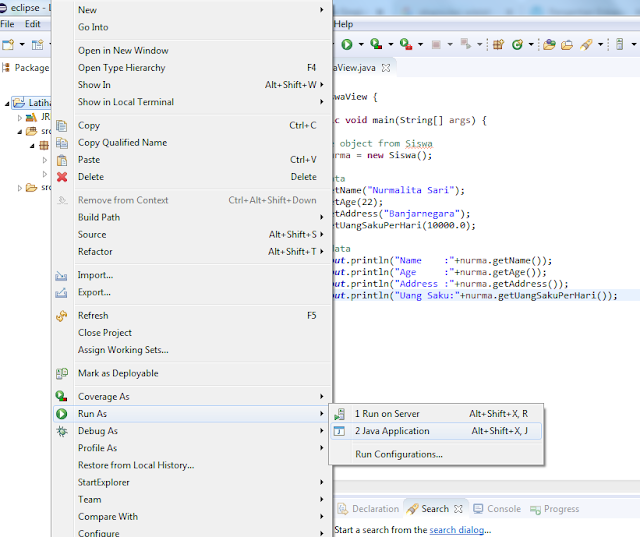Select the aView.java editor tab
Screen dimensions: 640x537
pyautogui.click(x=354, y=68)
